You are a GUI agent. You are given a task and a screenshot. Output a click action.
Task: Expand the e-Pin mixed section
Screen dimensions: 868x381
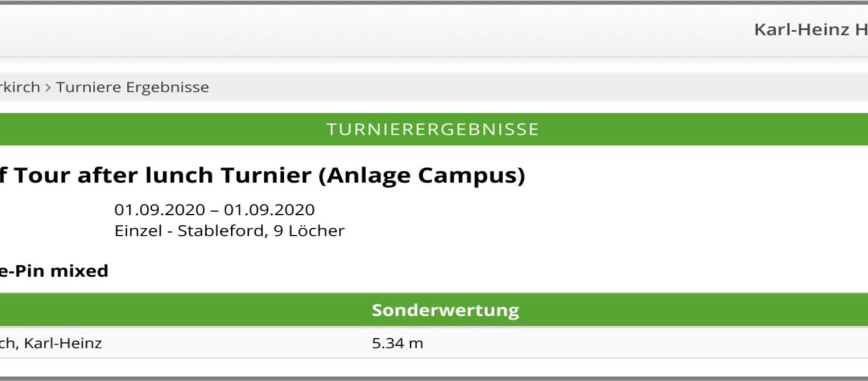tap(53, 271)
